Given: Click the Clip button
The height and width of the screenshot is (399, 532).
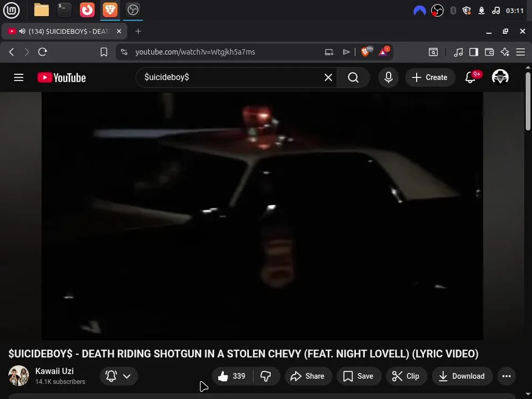Looking at the screenshot, I should (x=406, y=376).
